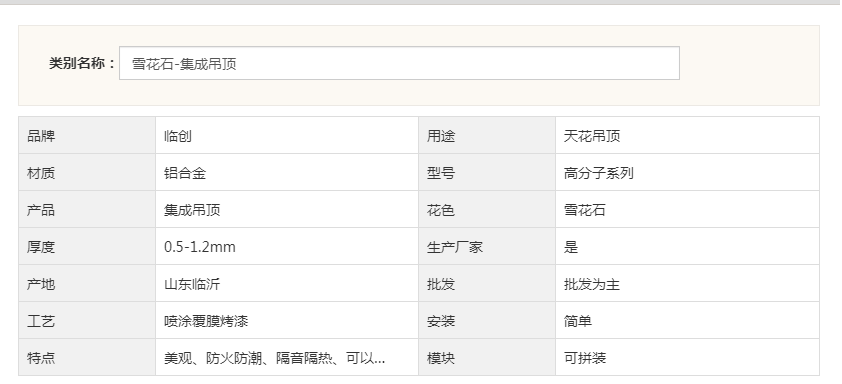
Task: Select the 品牌 label cell
Action: click(87, 136)
